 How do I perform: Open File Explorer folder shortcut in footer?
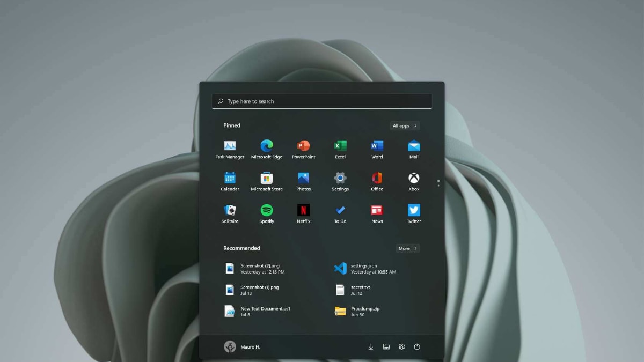(x=386, y=347)
